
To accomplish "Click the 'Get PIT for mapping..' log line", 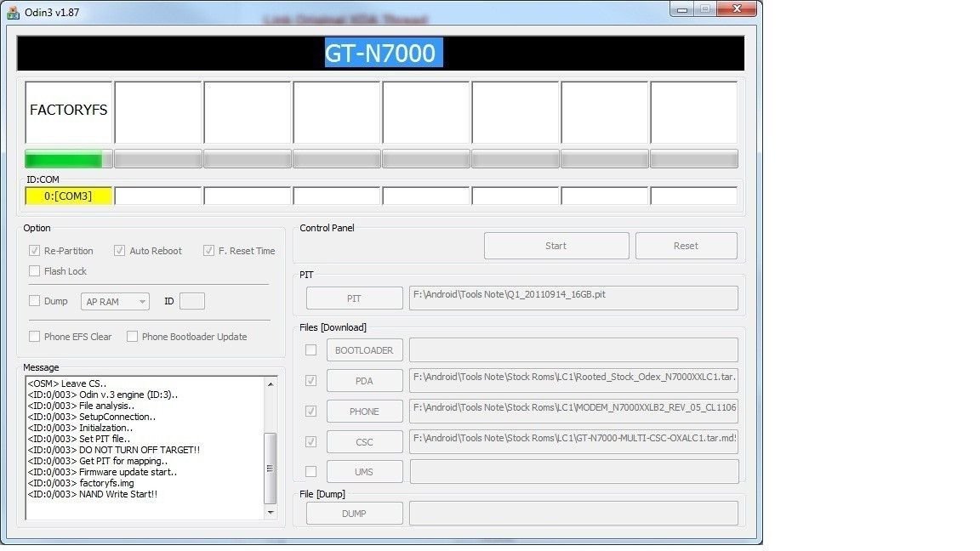I will [98, 461].
